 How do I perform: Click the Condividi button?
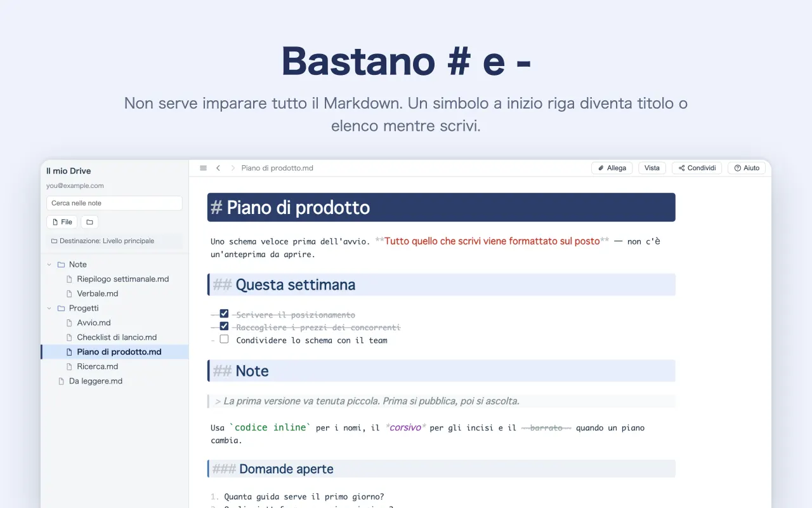pos(697,168)
